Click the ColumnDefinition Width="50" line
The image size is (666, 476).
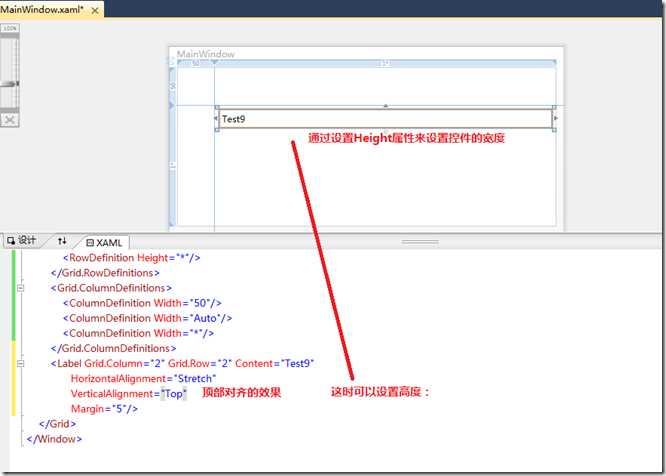[x=142, y=303]
